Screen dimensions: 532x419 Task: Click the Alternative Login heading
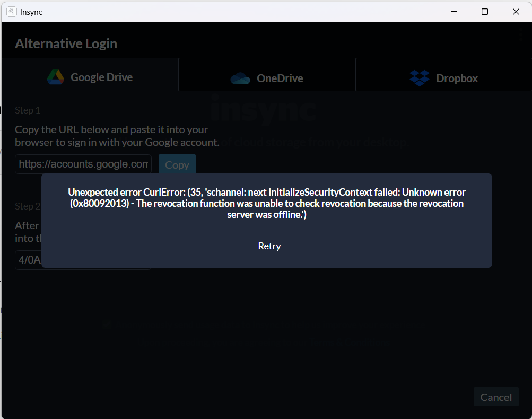[x=66, y=44]
